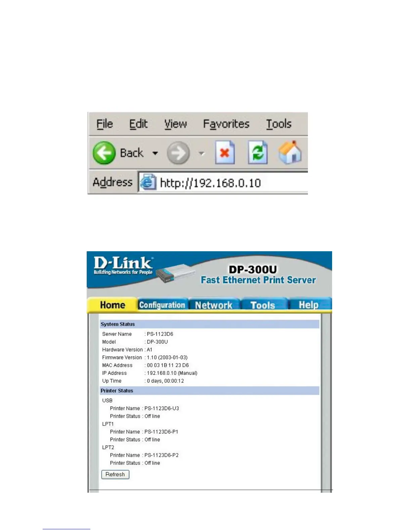411x532 pixels.
Task: Click the D-Link logo
Action: (123, 266)
